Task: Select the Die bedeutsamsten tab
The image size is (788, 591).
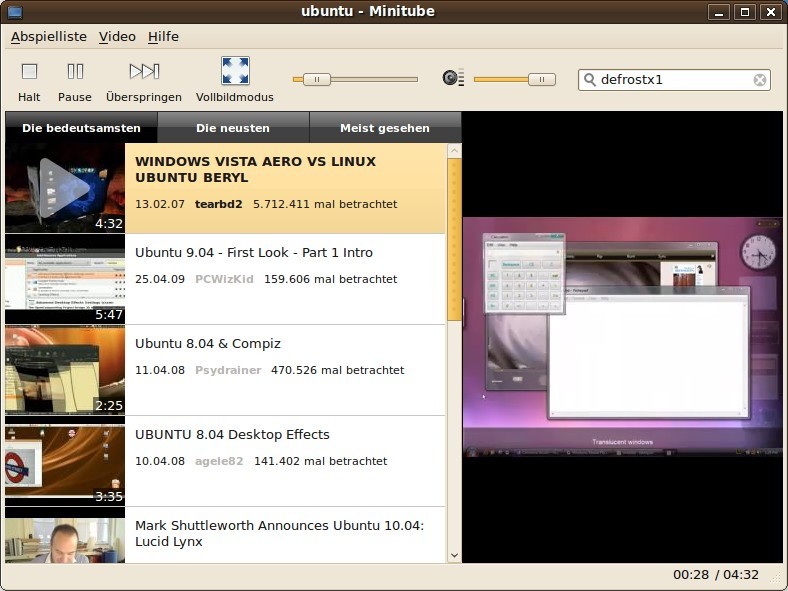Action: pyautogui.click(x=81, y=128)
